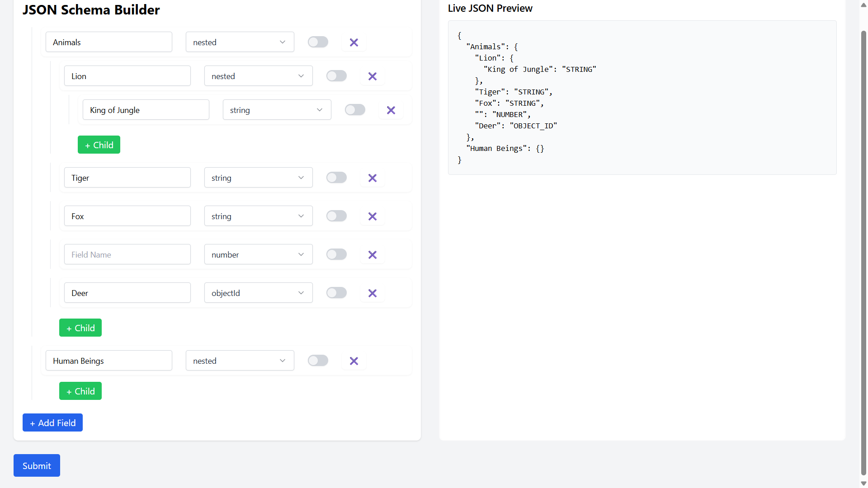The width and height of the screenshot is (868, 488).
Task: Enable the Deer row toggle
Action: [337, 293]
